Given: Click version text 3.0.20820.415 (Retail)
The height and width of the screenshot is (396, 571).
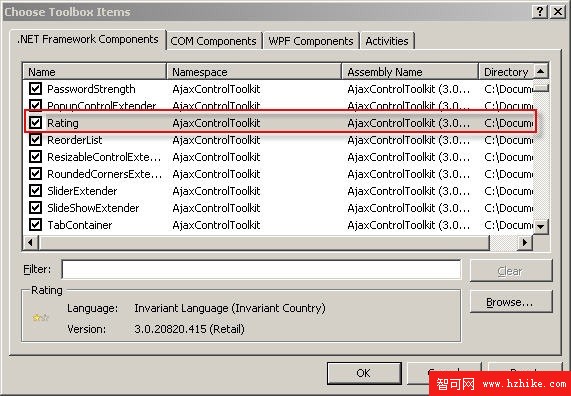Looking at the screenshot, I should point(189,329).
